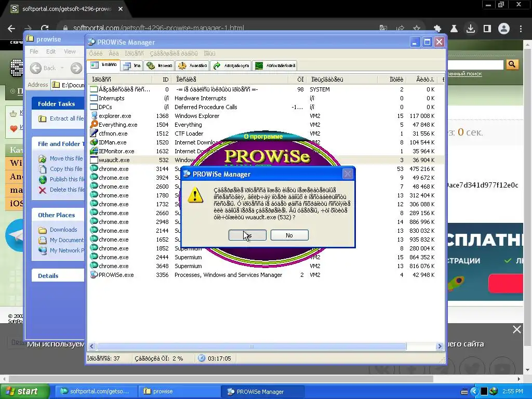The height and width of the screenshot is (399, 532).
Task: Open the File menu in prowise folder window
Action: click(x=34, y=51)
